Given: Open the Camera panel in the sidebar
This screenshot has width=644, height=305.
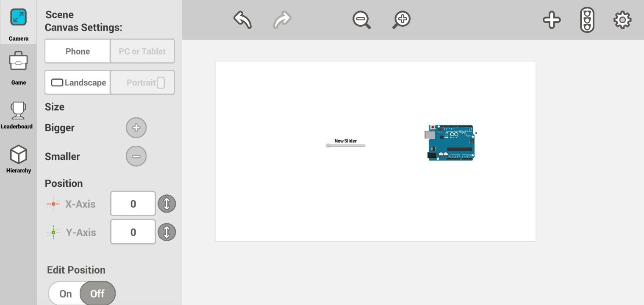Looking at the screenshot, I should [x=19, y=22].
